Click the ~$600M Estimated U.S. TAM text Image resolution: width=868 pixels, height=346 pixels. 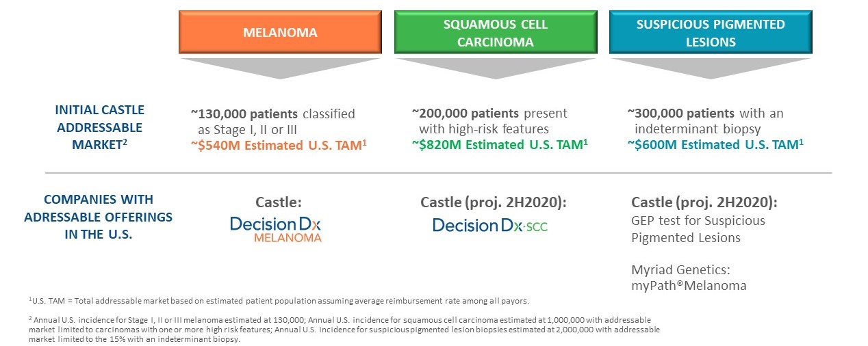pos(715,144)
